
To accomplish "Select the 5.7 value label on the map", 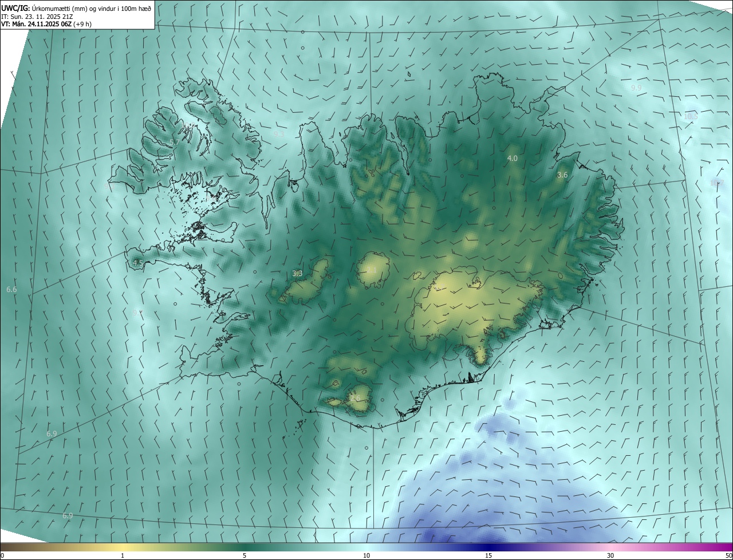I will [x=174, y=142].
